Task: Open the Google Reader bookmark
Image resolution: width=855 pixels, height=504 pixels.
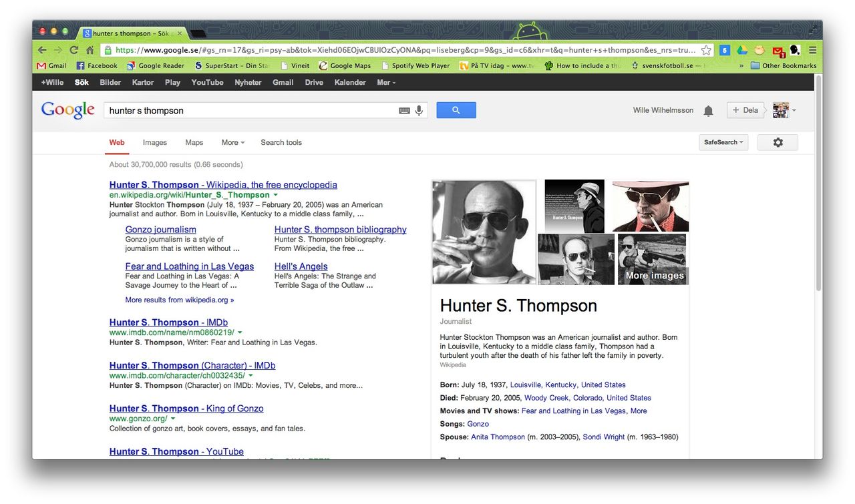Action: 156,65
